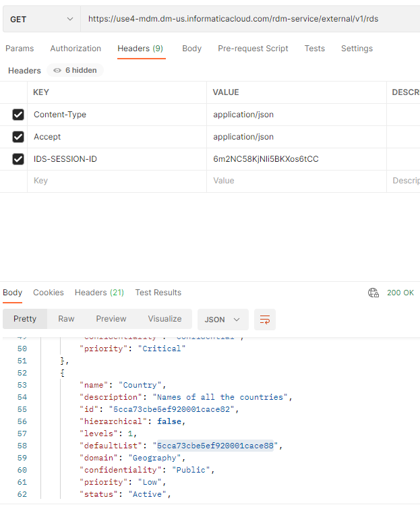Click the KEY column header
The width and height of the screenshot is (420, 509).
pos(41,92)
